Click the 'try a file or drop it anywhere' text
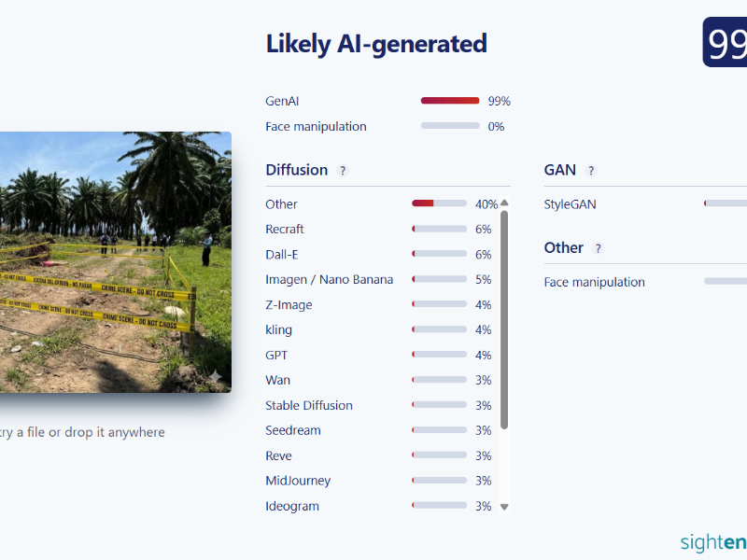This screenshot has width=747, height=560. [82, 432]
